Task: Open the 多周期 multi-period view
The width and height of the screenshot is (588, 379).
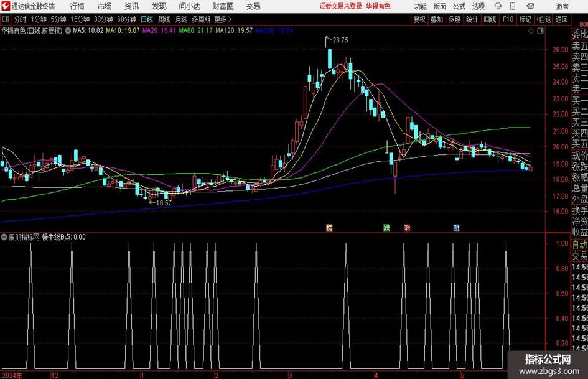Action: (201, 19)
